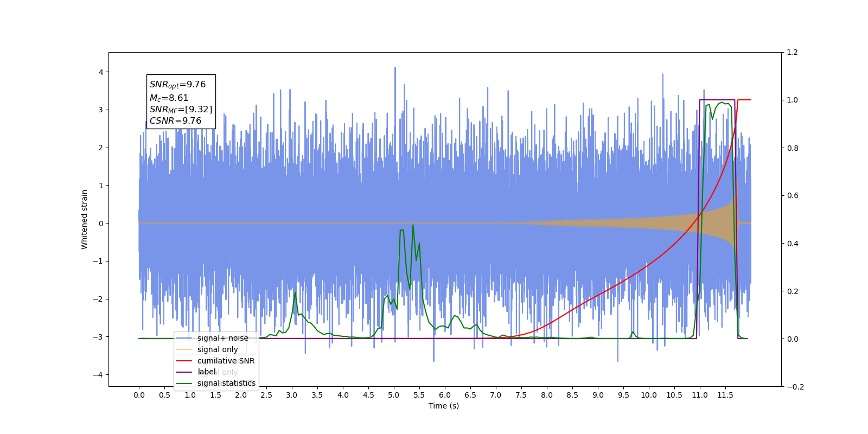This screenshot has height=434, width=868.
Task: Click the 2.0 tick label on the time axis
Action: point(241,395)
